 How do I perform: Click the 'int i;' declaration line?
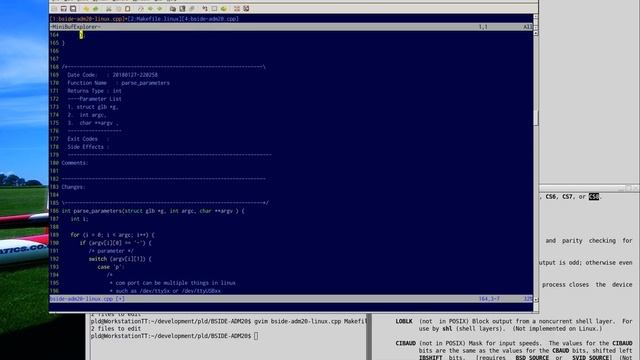coord(79,219)
